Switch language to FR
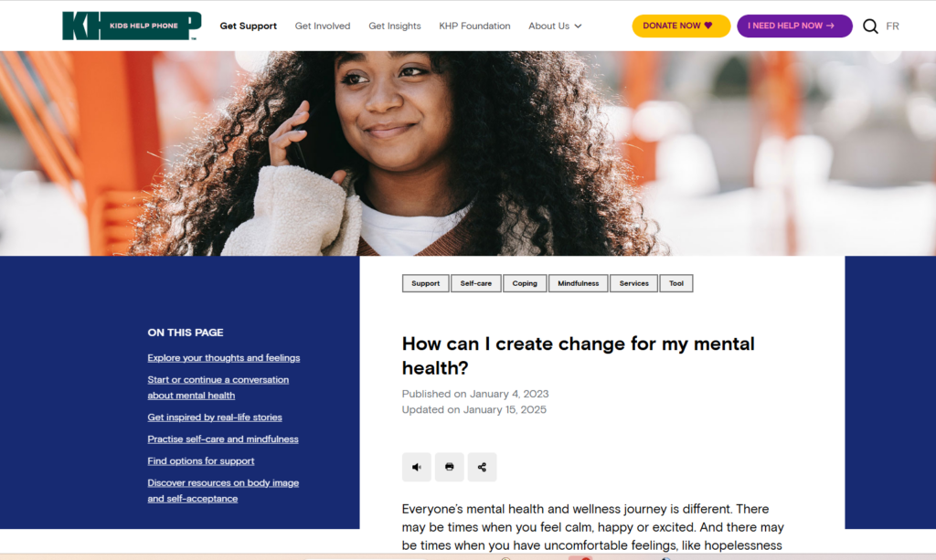The image size is (936, 560). (x=892, y=26)
